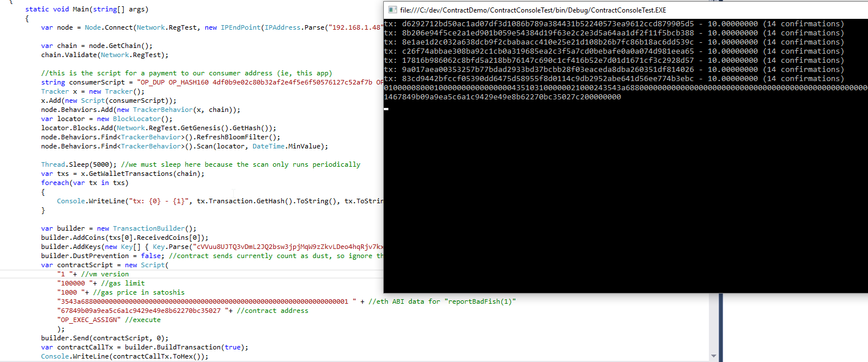The width and height of the screenshot is (868, 362).
Task: Click the console line starting '1467849b09a9ea5c'
Action: 503,97
